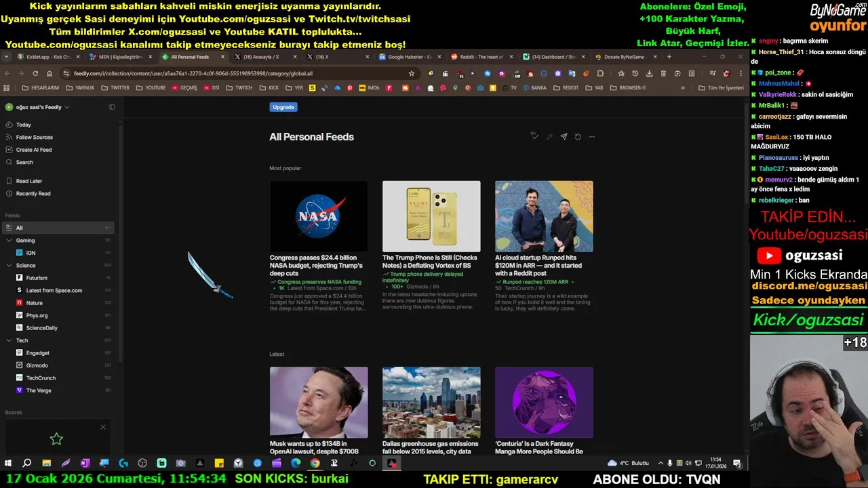Open the Today view in Feedly sidebar

tap(23, 125)
